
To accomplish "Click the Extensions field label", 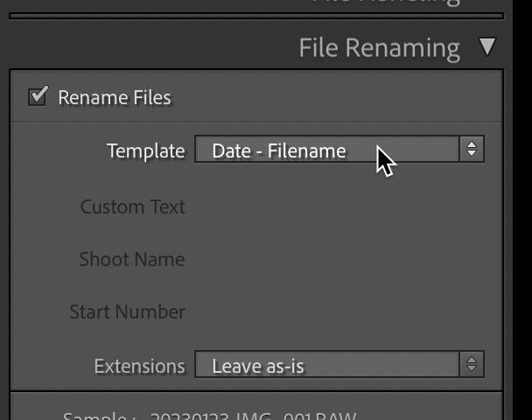I will click(x=139, y=365).
